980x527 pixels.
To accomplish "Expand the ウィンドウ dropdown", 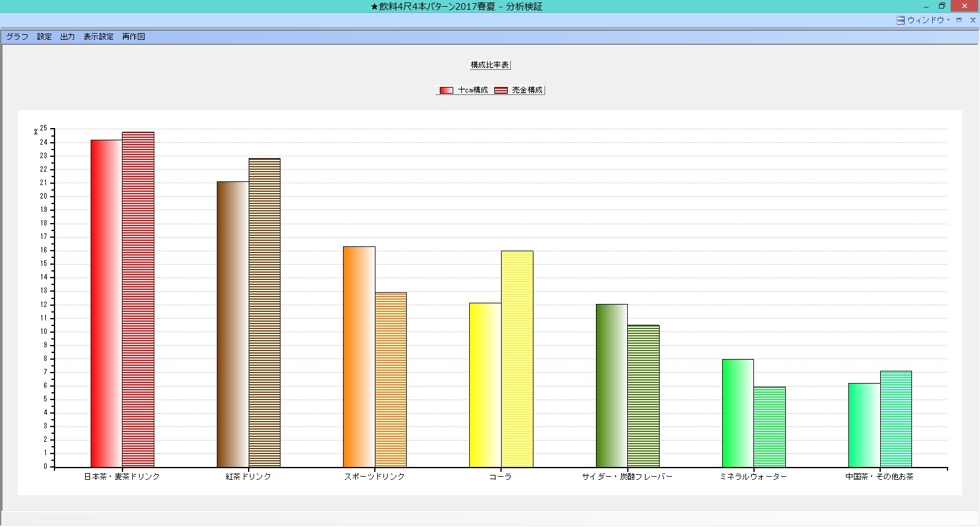I will coord(948,20).
